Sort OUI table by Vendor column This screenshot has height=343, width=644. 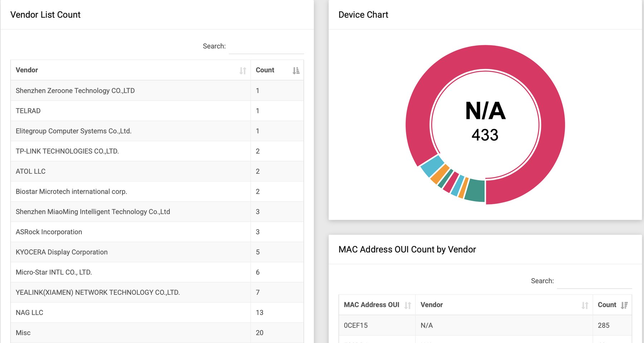pyautogui.click(x=504, y=305)
